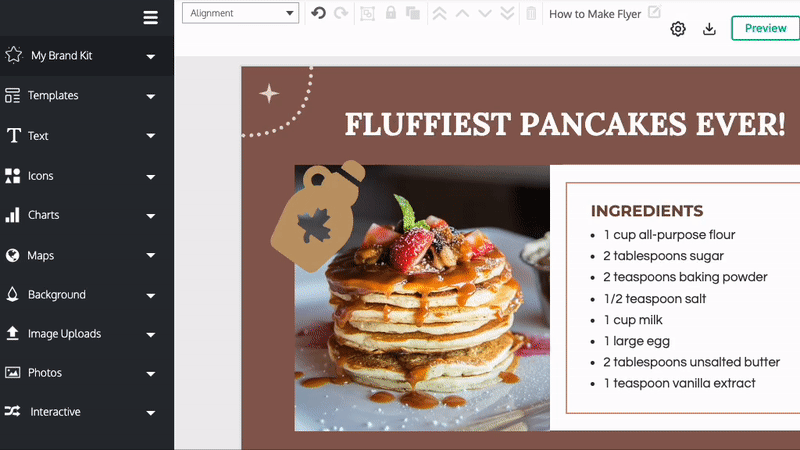Viewport: 800px width, 450px height.
Task: Click the send-to-back double chevron icon
Action: tap(507, 13)
